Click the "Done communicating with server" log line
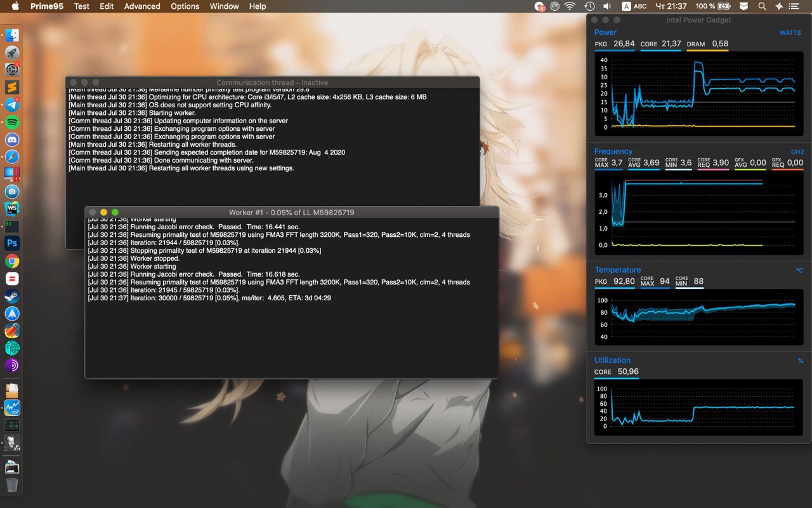The height and width of the screenshot is (508, 812). pyautogui.click(x=161, y=161)
